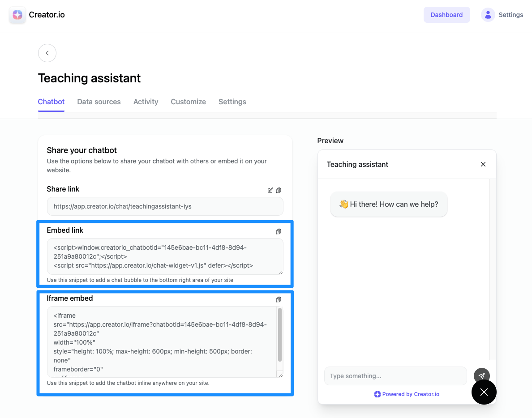
Task: Follow the Powered by Creator.io link
Action: [x=407, y=394]
